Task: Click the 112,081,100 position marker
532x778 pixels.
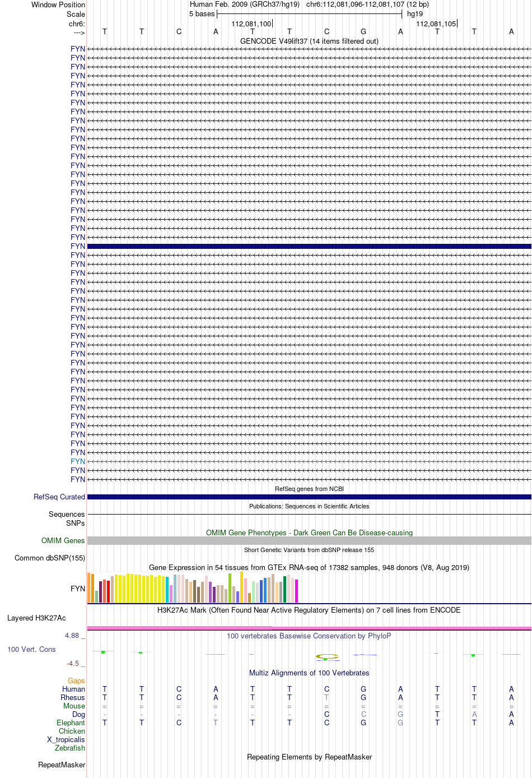Action: [251, 24]
